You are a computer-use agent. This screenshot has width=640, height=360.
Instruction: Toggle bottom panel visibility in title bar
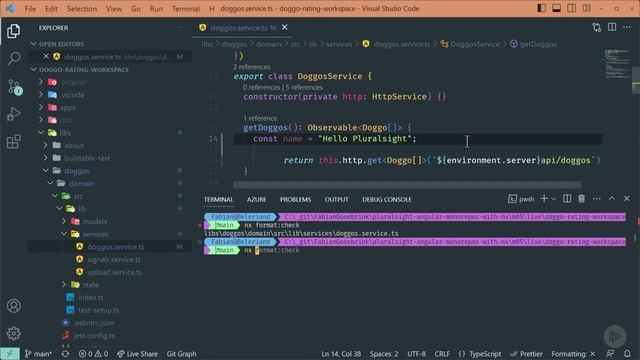pyautogui.click(x=556, y=8)
